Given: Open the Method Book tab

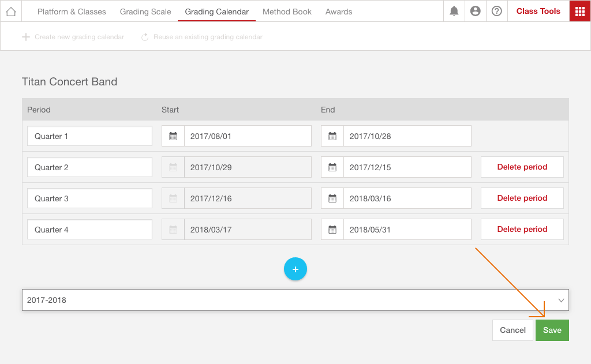Looking at the screenshot, I should (287, 12).
